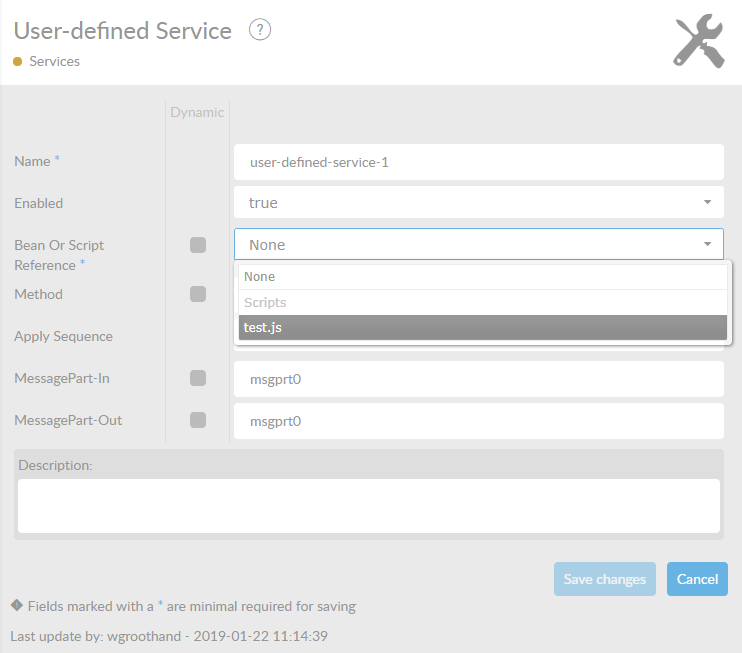This screenshot has width=742, height=653.
Task: Click the Enabled dropdown arrow
Action: tap(707, 203)
